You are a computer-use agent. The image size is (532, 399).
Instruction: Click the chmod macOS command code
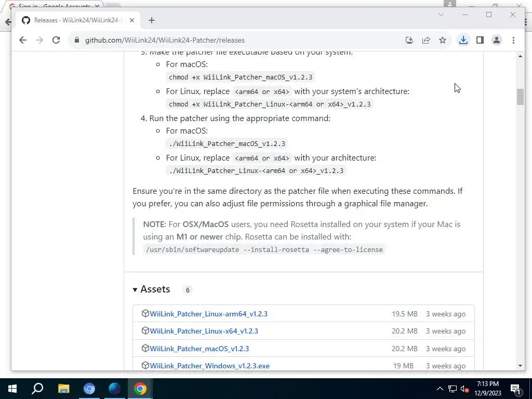241,77
